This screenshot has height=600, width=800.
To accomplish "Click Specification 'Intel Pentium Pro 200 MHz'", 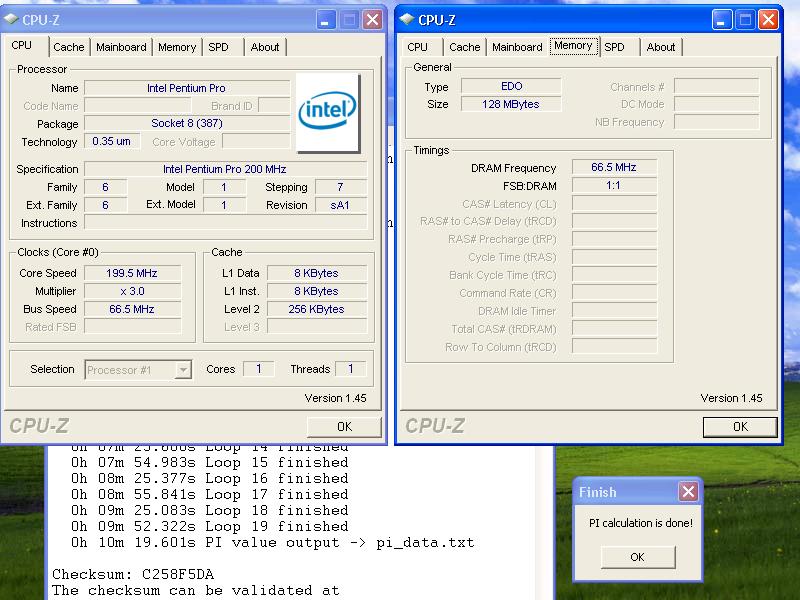I will click(225, 169).
